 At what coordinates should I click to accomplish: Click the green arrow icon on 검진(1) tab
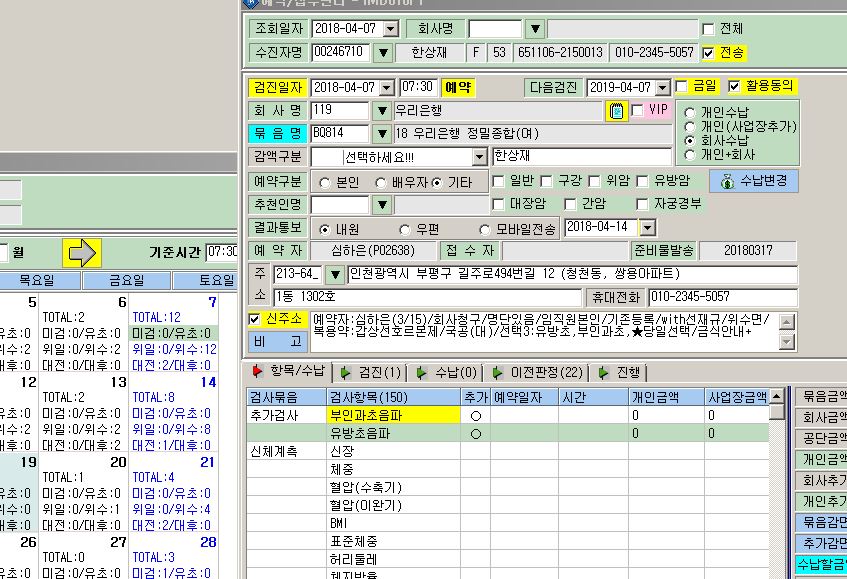coord(346,373)
